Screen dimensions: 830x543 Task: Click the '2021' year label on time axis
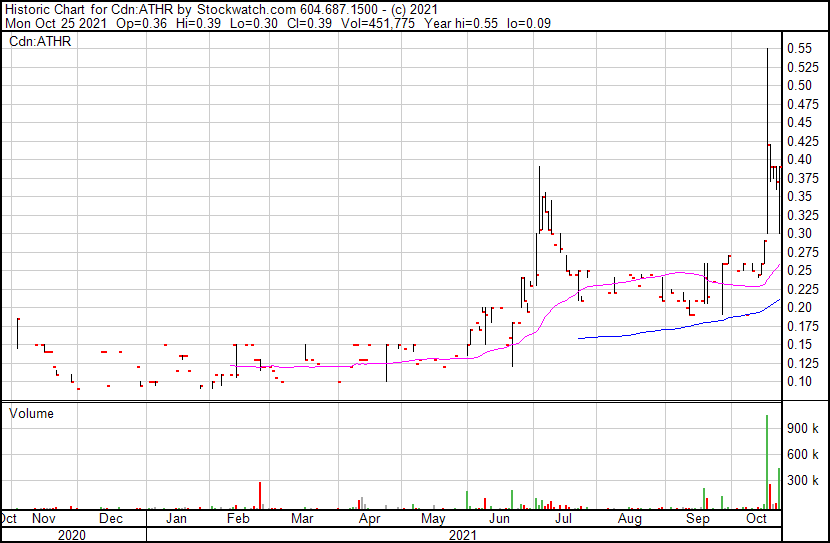[x=463, y=535]
